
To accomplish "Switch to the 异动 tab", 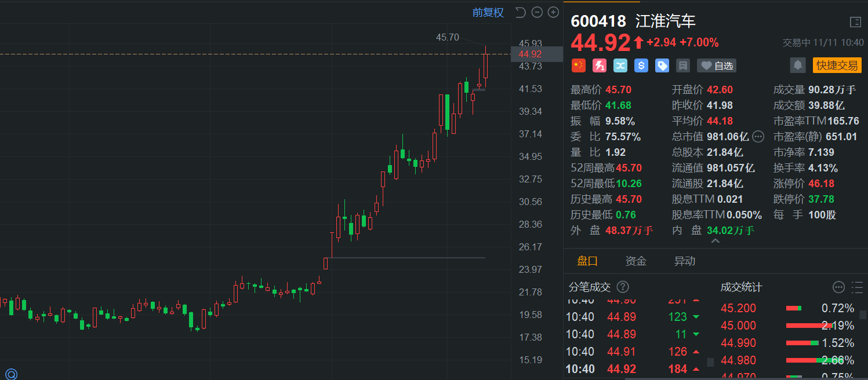I will coord(685,261).
